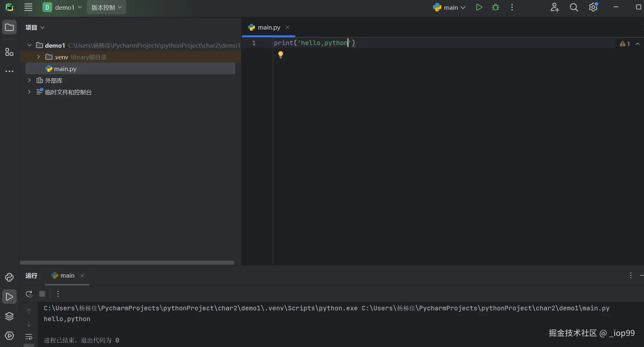Click the 运行 Run panel label
This screenshot has height=347, width=644.
(31, 276)
